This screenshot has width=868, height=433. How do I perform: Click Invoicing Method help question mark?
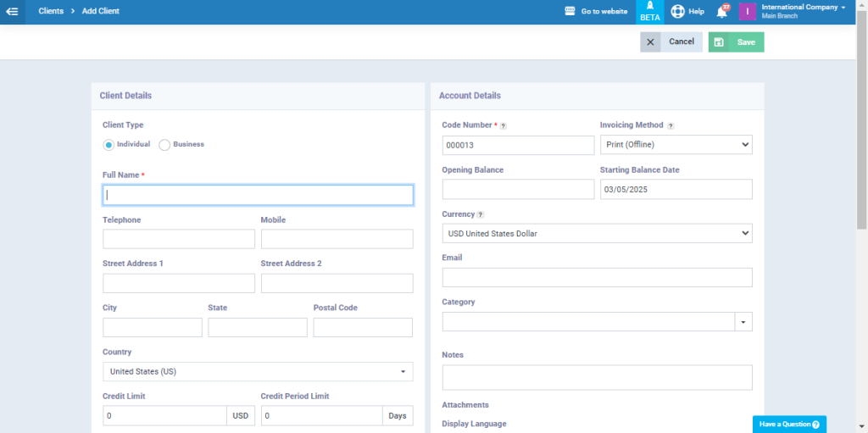tap(670, 125)
